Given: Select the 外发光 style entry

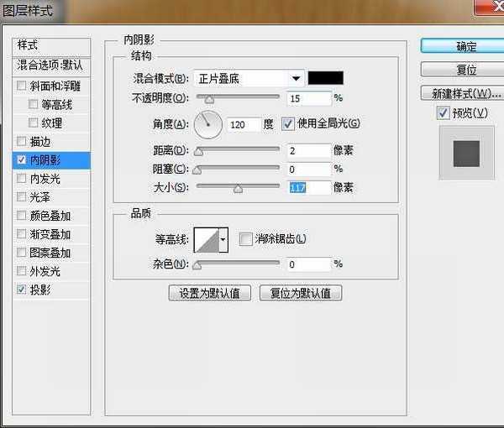Looking at the screenshot, I should tap(45, 271).
